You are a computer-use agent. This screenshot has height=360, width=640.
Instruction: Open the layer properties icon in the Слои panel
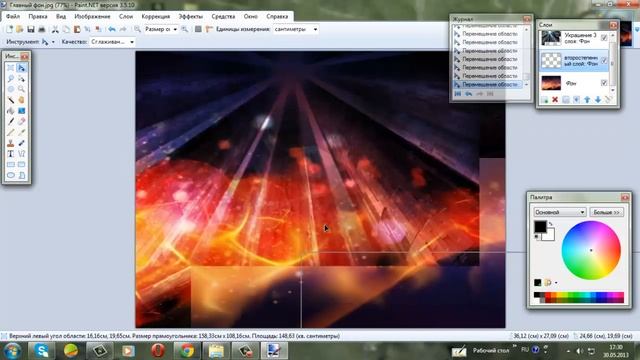(608, 100)
